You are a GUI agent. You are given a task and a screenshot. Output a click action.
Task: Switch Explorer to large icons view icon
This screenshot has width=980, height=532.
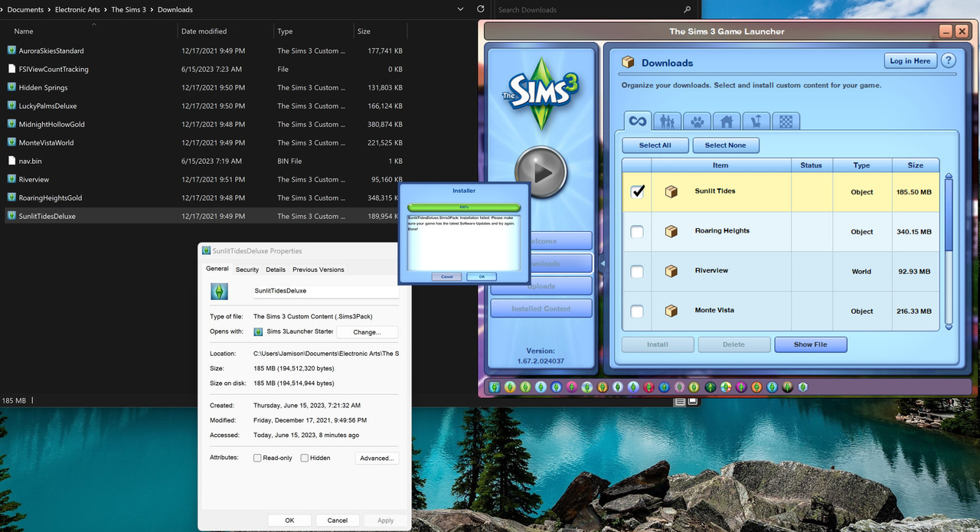pyautogui.click(x=693, y=401)
